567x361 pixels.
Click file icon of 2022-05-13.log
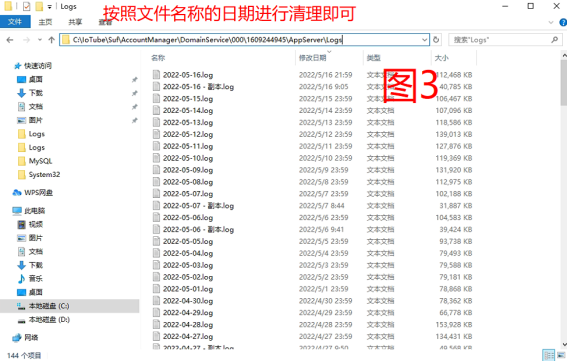click(156, 123)
